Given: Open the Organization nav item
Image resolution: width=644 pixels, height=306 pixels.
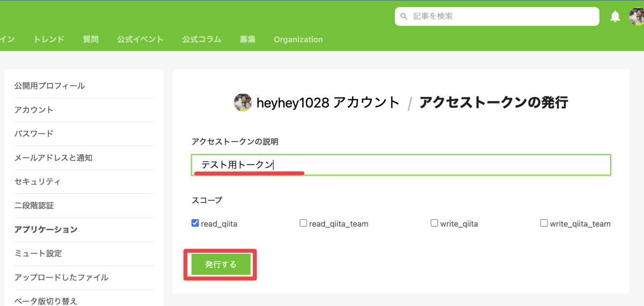Looking at the screenshot, I should tap(298, 40).
